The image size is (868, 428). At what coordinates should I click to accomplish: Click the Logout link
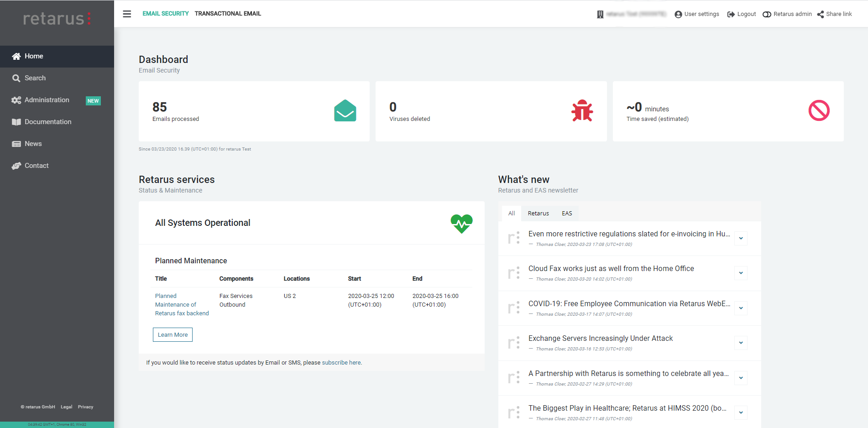pyautogui.click(x=742, y=14)
